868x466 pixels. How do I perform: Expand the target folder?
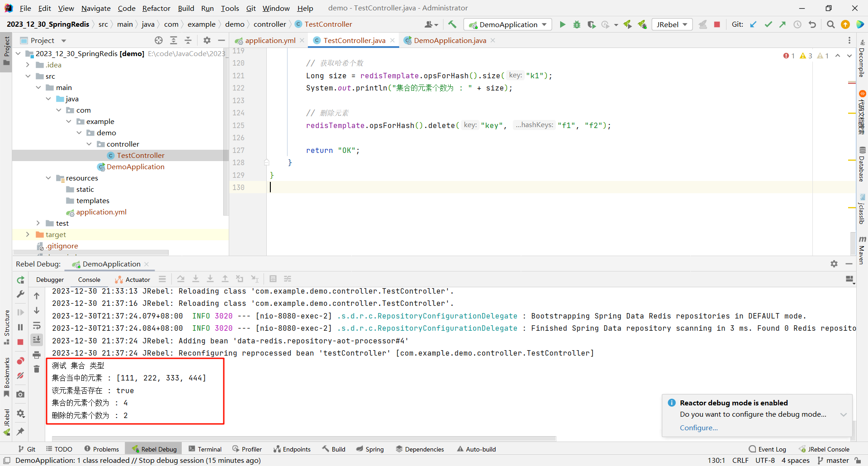point(28,234)
